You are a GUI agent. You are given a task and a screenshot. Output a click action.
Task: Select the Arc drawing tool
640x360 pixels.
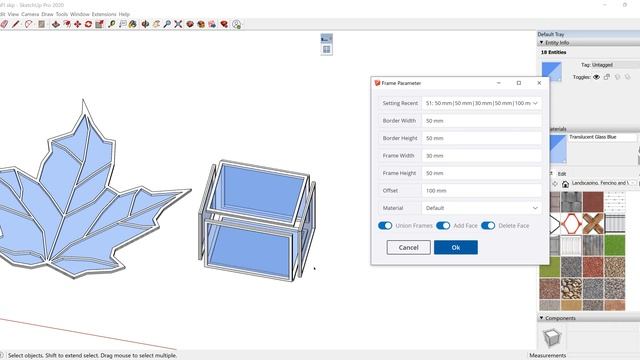pos(28,24)
